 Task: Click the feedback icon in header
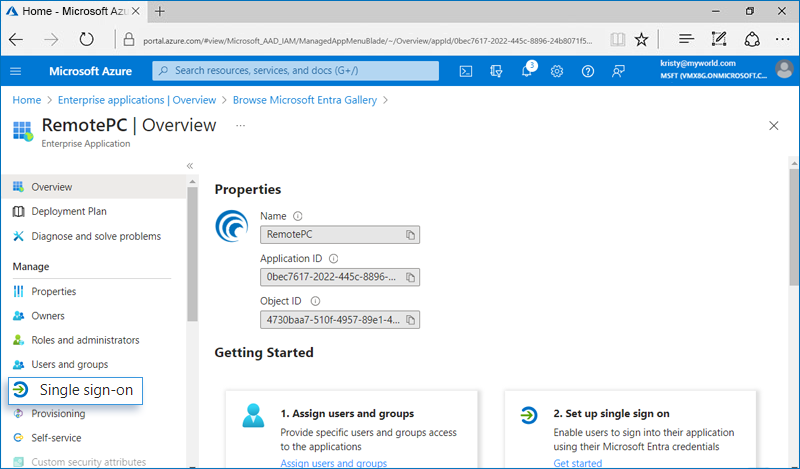click(x=618, y=71)
